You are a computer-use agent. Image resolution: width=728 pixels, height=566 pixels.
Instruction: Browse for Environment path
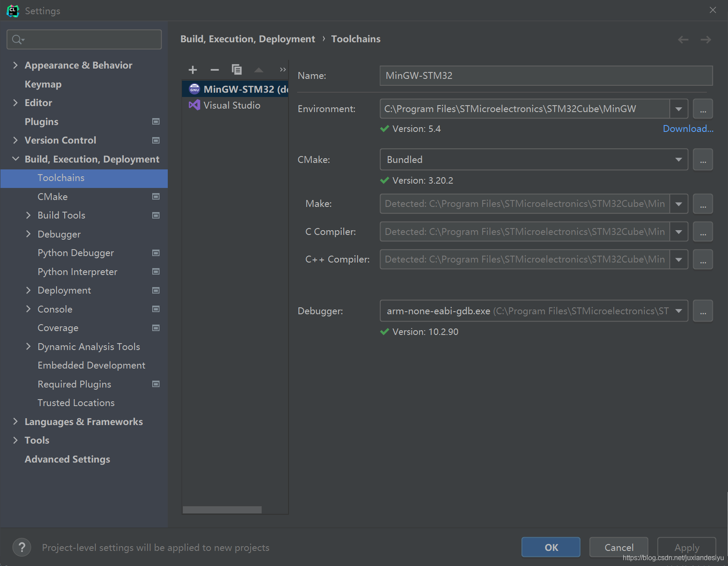coord(703,109)
